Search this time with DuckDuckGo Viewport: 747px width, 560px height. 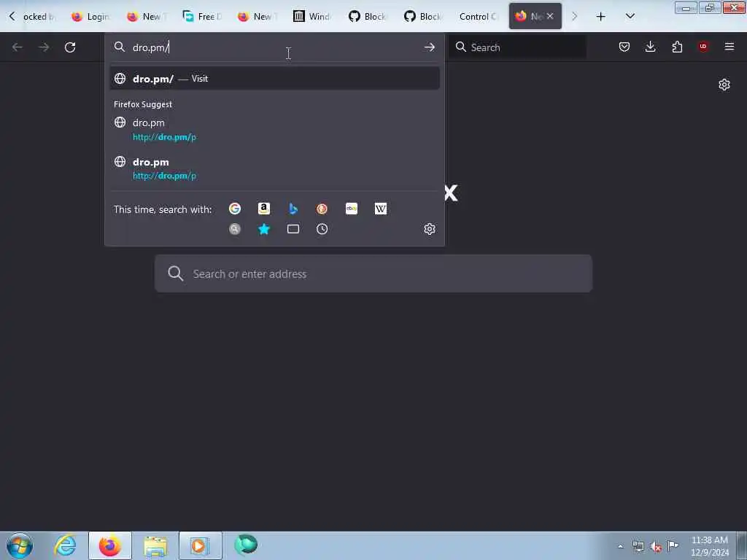click(322, 209)
